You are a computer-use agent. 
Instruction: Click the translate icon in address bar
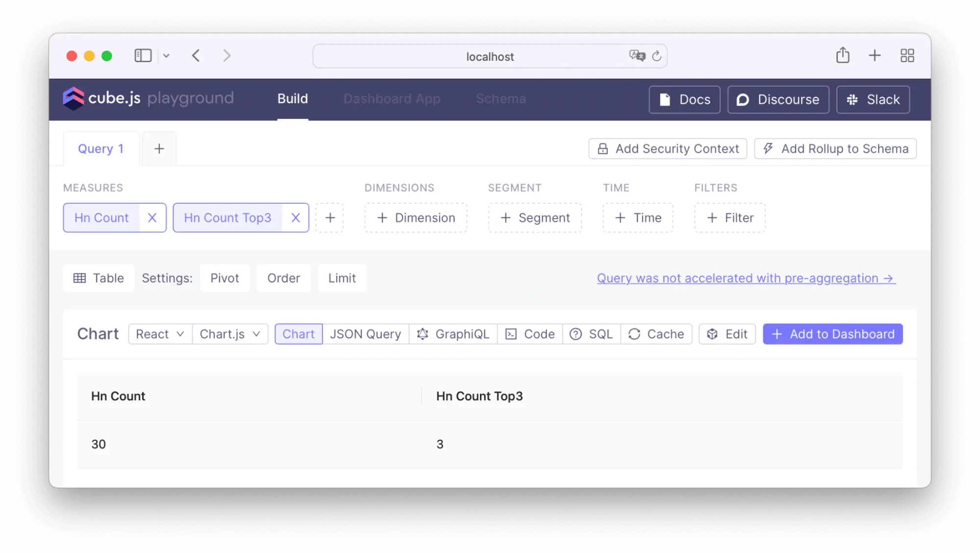tap(637, 55)
